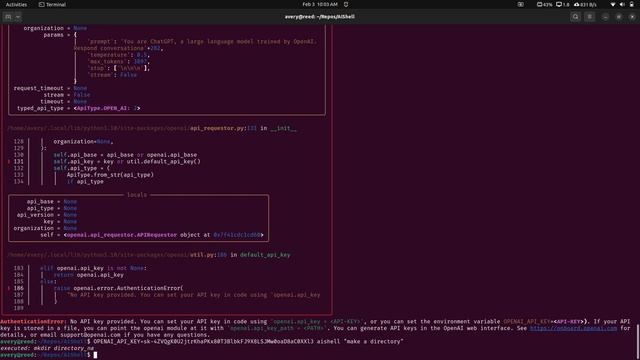Click the notification bell icon beside clock
Viewport: 640px width, 360px height.
[346, 4]
